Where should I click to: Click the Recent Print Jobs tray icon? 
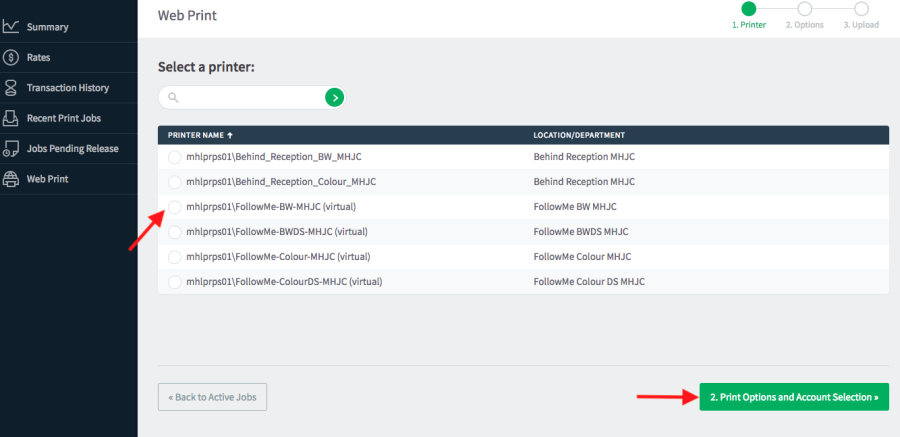point(11,118)
